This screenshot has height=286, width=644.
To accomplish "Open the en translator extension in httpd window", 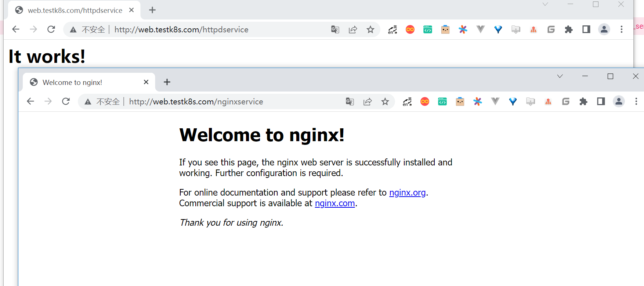I will (x=392, y=30).
